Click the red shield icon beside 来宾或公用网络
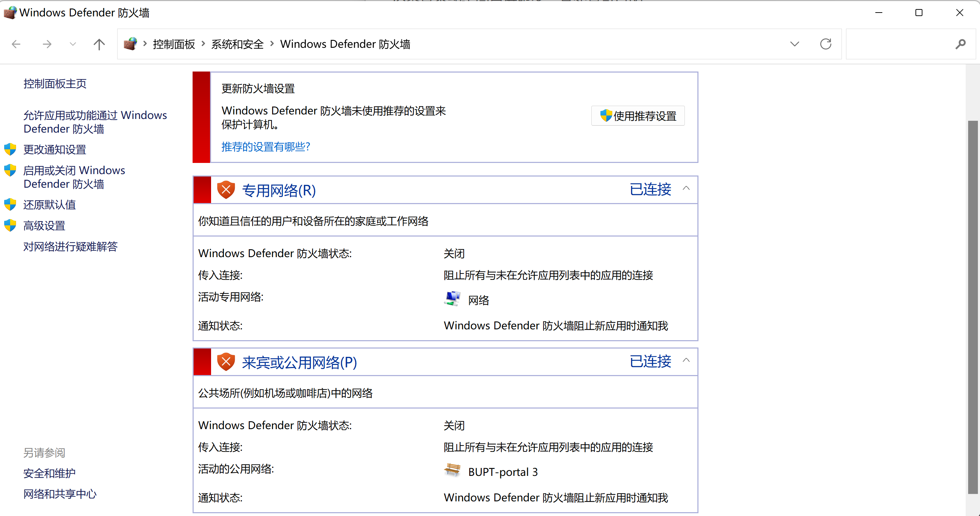 226,362
